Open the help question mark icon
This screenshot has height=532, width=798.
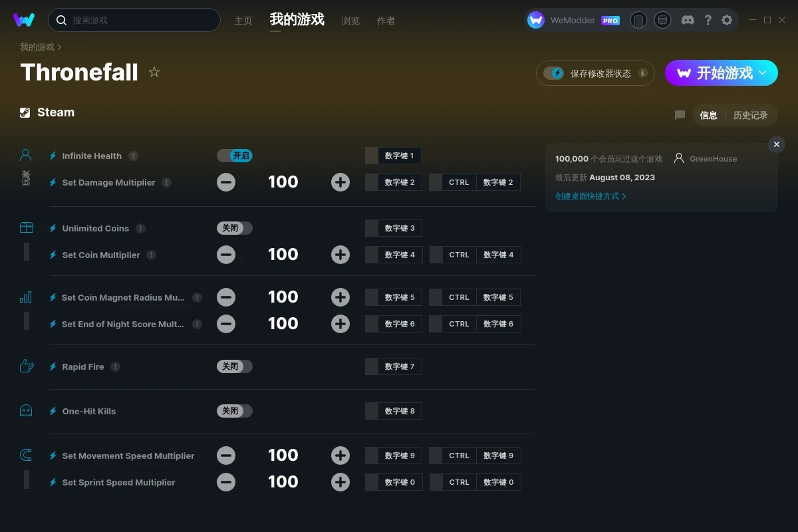[708, 20]
